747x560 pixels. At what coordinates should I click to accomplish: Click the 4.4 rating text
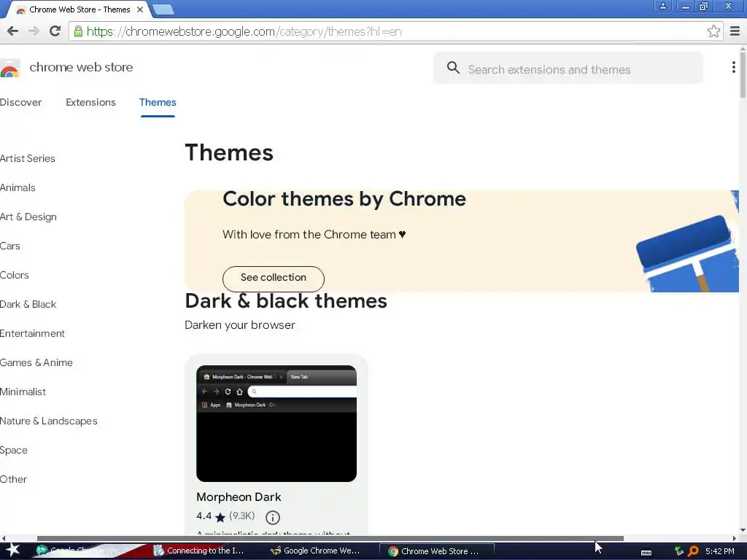coord(204,516)
